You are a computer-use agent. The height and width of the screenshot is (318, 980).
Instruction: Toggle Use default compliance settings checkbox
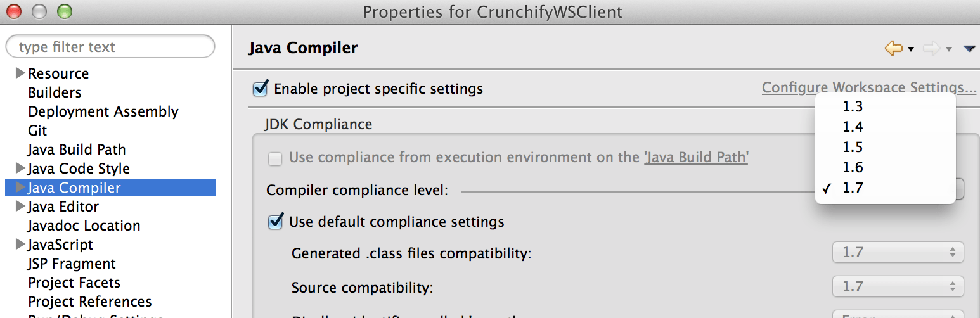tap(275, 222)
